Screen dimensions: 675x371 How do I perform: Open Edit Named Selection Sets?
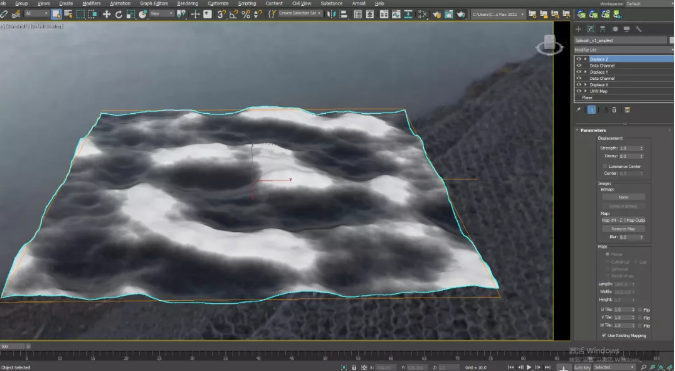[x=272, y=14]
